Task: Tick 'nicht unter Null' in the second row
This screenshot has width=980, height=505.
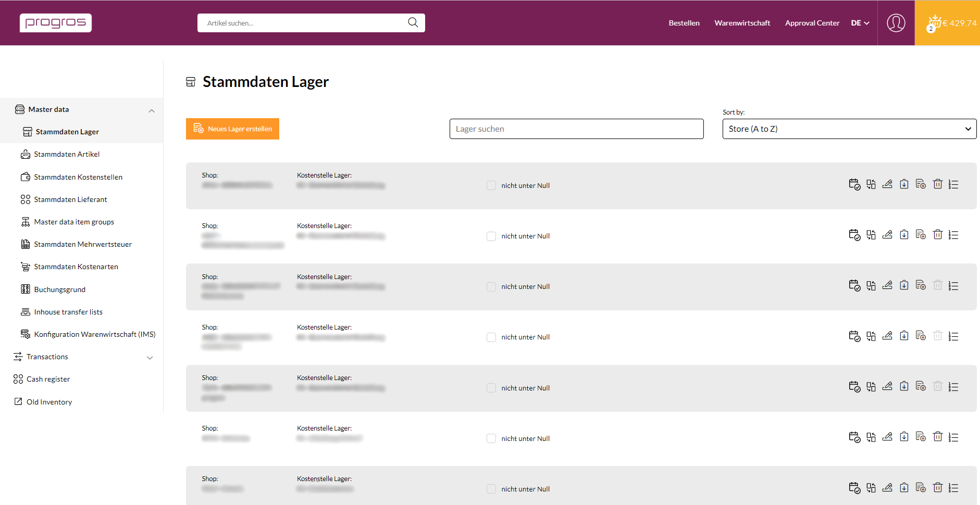Action: [x=491, y=236]
